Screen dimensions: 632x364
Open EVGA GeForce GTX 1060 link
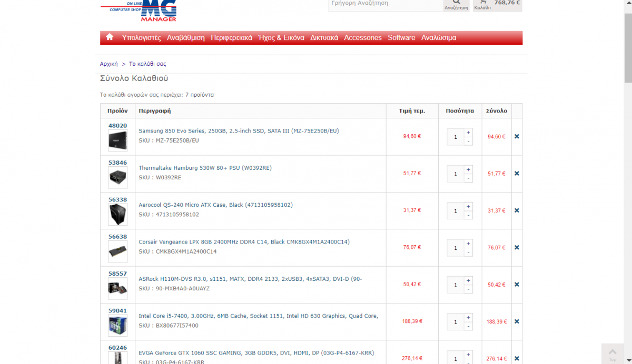pos(256,353)
